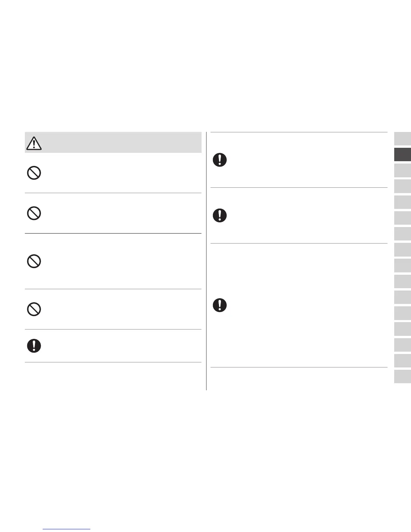Select the third side tab below dark tab
The width and height of the screenshot is (411, 532).
click(x=402, y=202)
